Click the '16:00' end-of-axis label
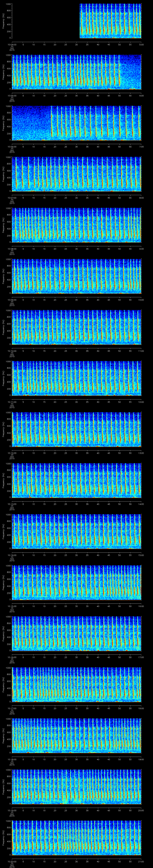Viewport: 153px width, 868px height. point(141,606)
